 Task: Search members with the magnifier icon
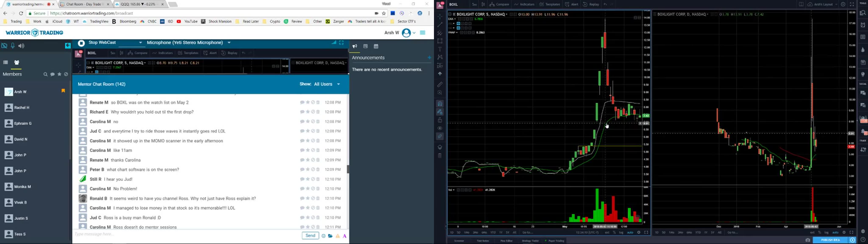(x=46, y=75)
